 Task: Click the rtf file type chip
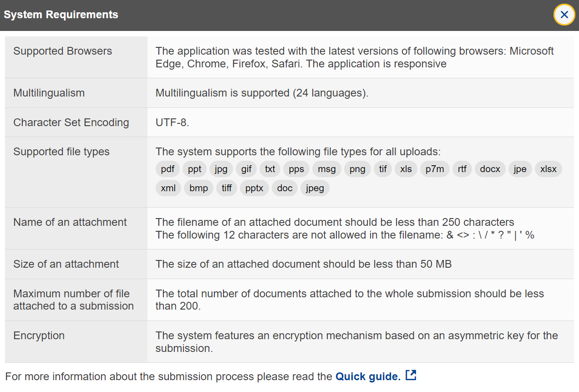click(x=462, y=169)
